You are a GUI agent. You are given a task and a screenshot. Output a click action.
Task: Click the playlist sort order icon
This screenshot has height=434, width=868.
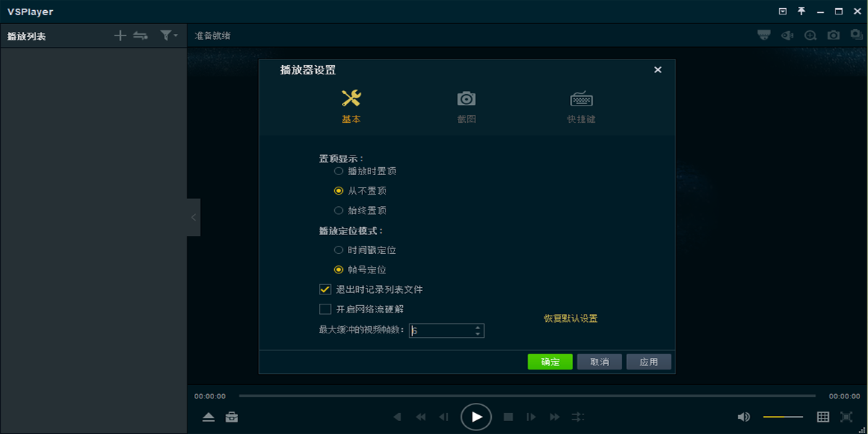click(141, 35)
